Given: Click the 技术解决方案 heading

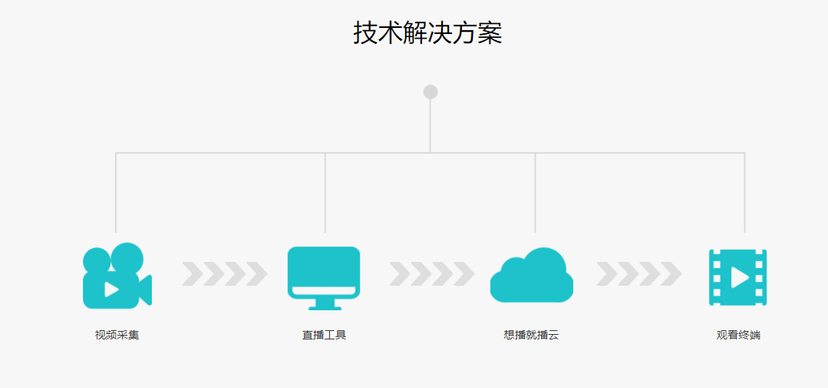Looking at the screenshot, I should [428, 33].
